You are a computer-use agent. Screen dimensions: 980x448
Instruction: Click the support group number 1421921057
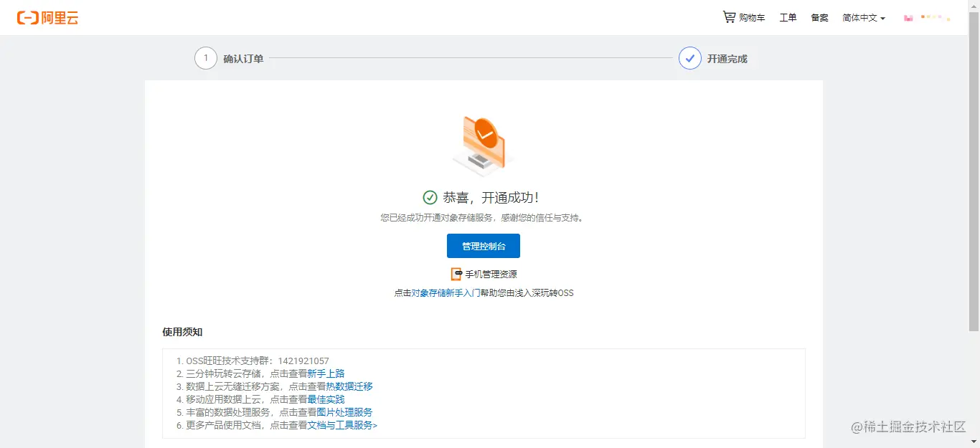[303, 361]
